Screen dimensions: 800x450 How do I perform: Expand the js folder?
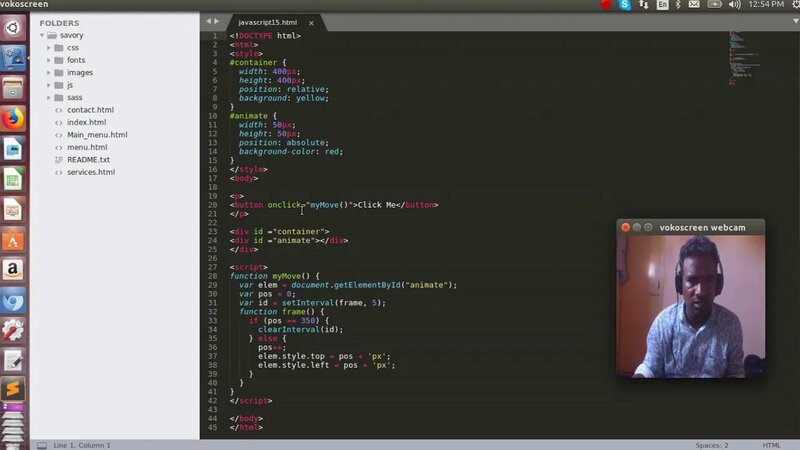[49, 85]
